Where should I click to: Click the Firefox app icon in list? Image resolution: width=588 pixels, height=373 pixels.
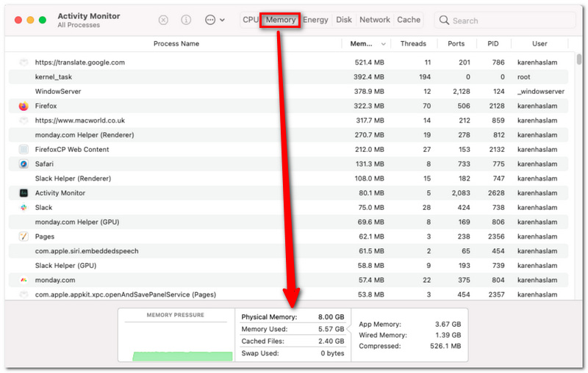[24, 106]
